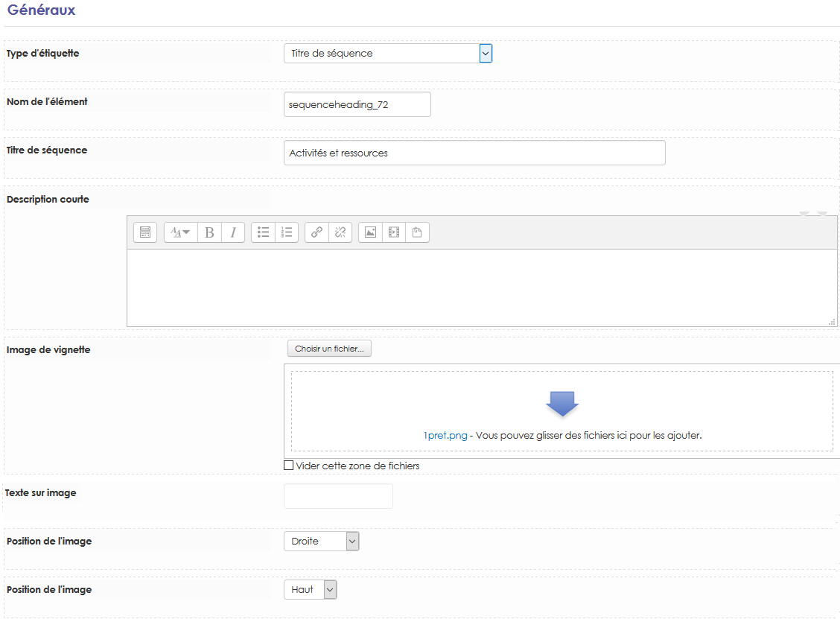This screenshot has width=840, height=619.
Task: Open the 1pret.png file link
Action: tap(445, 435)
